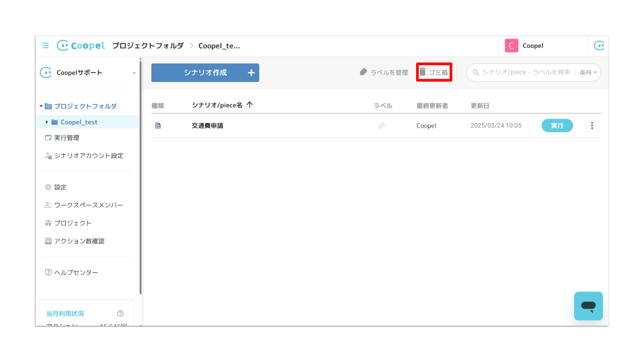
Task: Open the Trash (ゴミ箱) bin
Action: pos(434,72)
